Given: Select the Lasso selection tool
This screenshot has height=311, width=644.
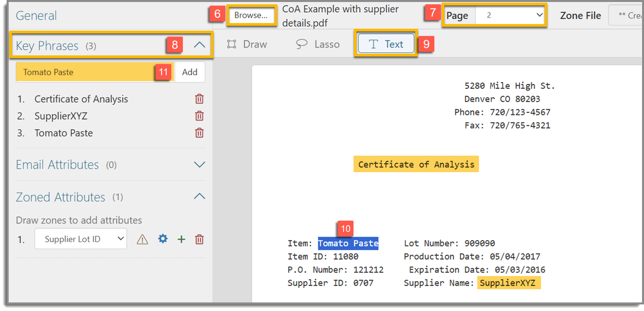Looking at the screenshot, I should [317, 44].
